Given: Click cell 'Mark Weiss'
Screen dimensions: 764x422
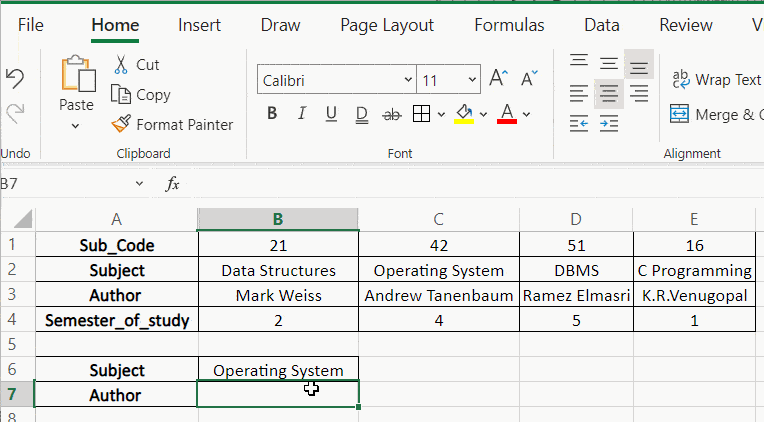Looking at the screenshot, I should (x=278, y=295).
